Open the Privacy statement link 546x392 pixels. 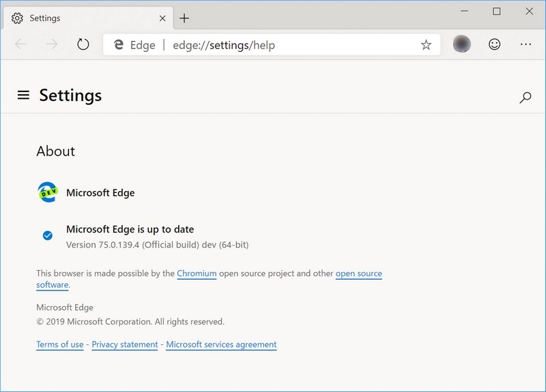pyautogui.click(x=125, y=344)
